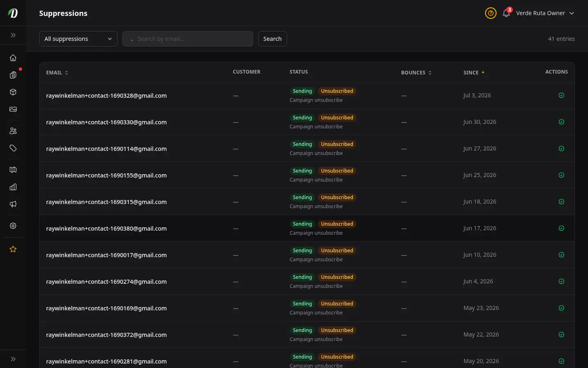Click restore icon for contact-1690155 row

561,175
